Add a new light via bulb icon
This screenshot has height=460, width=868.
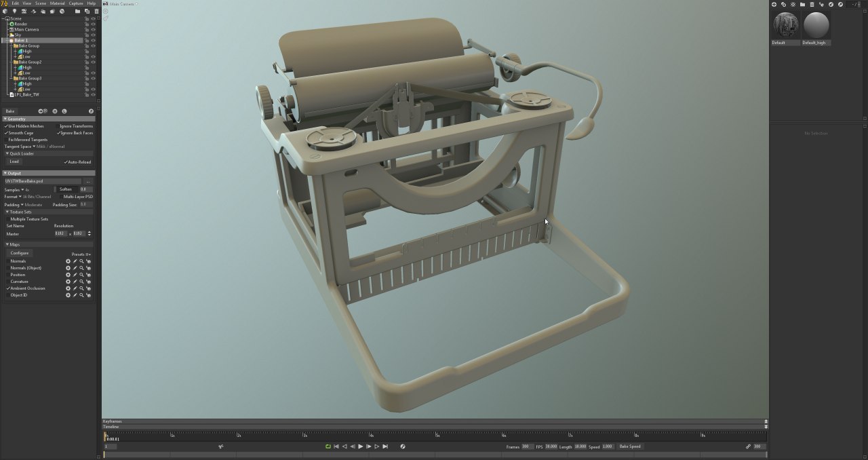pos(14,11)
